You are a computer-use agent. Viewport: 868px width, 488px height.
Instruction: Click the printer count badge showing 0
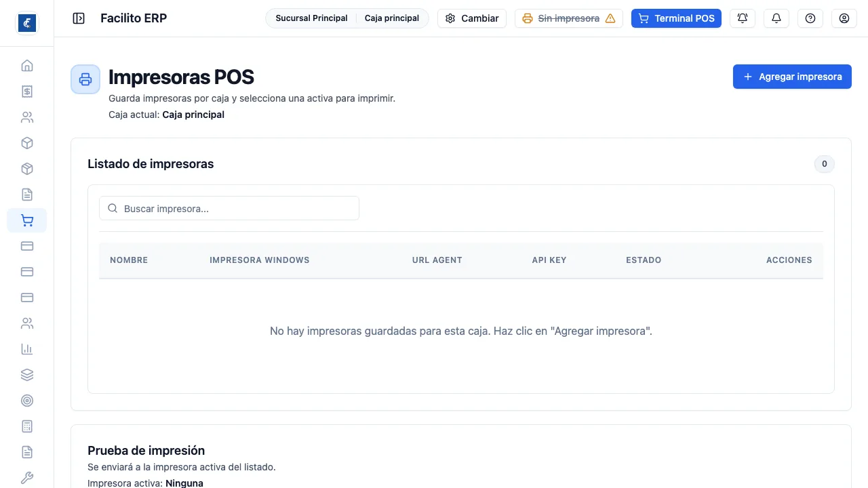(825, 164)
